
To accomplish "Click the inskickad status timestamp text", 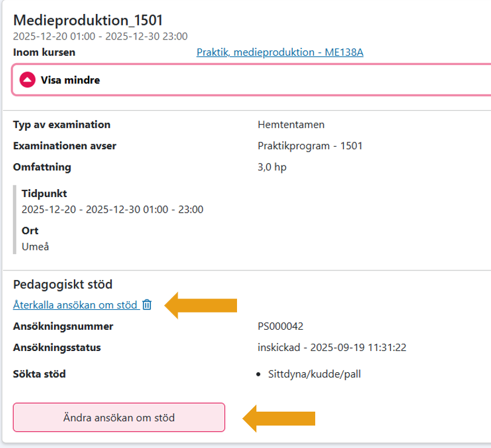I will [x=332, y=347].
